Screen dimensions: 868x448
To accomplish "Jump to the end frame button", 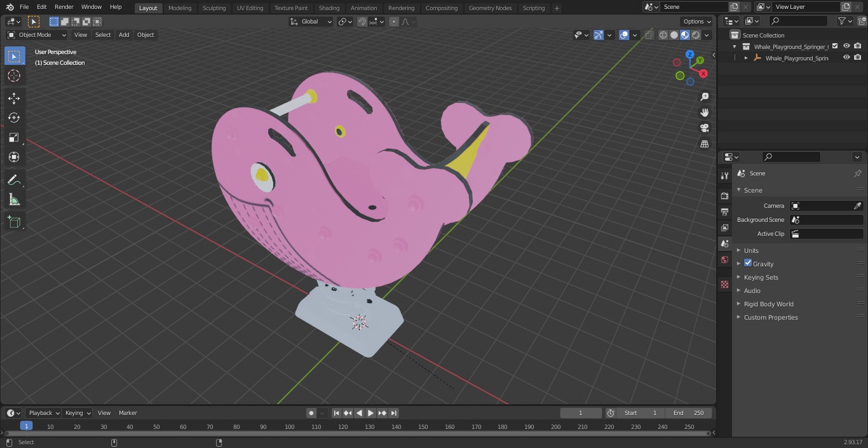I will pyautogui.click(x=393, y=413).
